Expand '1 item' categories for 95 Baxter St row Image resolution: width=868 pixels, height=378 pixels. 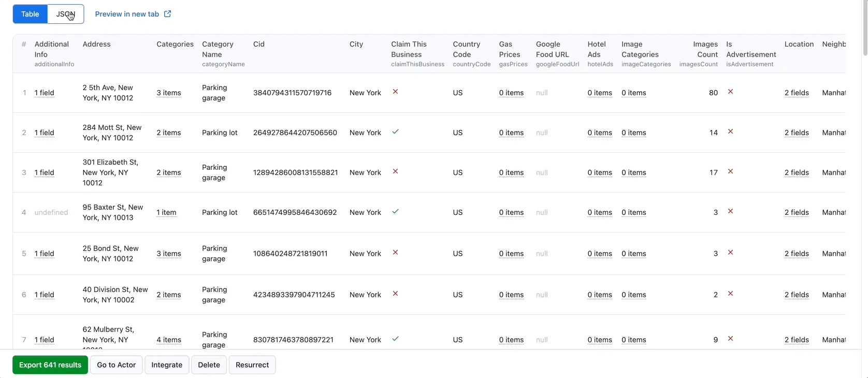click(167, 212)
